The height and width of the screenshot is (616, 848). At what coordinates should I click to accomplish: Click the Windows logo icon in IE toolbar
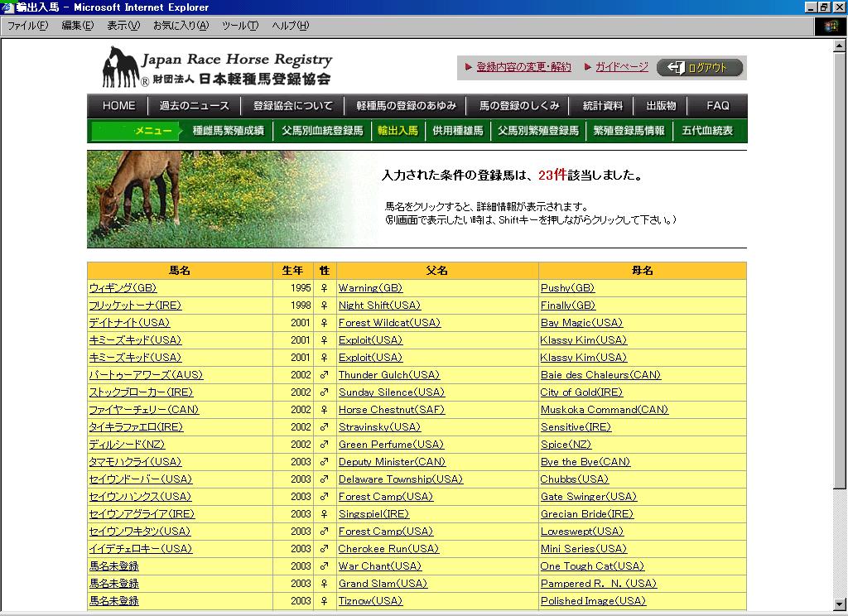[831, 26]
